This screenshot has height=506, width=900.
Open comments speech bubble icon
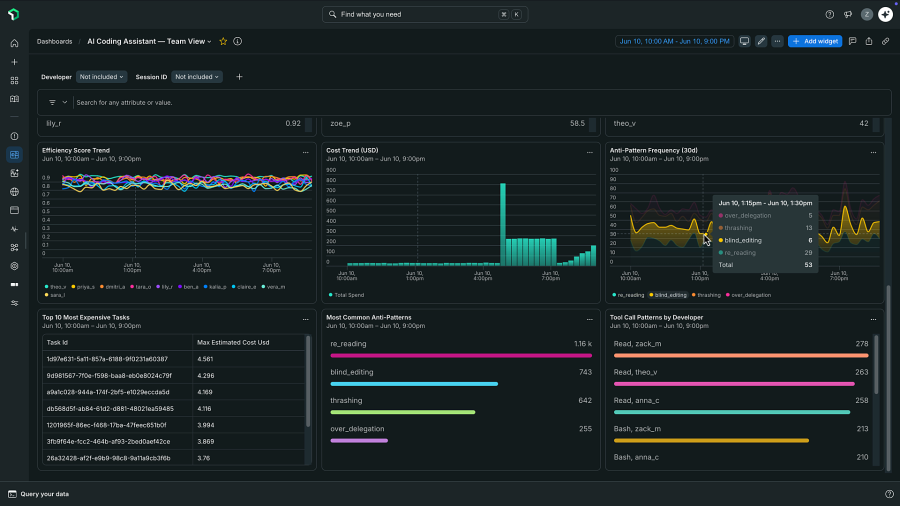(x=852, y=41)
